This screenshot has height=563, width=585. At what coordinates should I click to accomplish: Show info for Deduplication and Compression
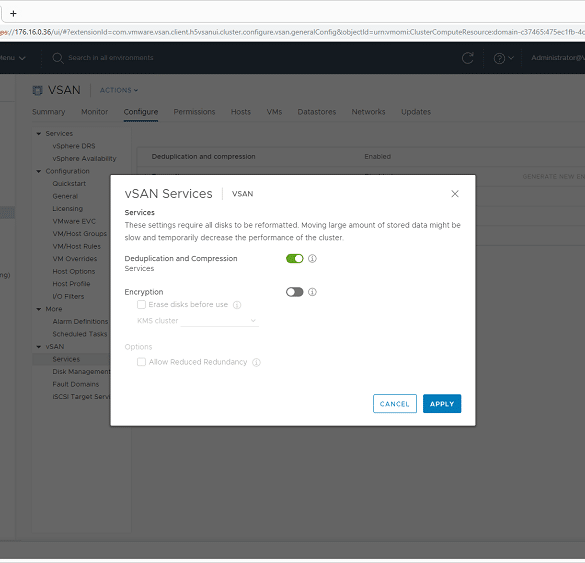point(312,259)
